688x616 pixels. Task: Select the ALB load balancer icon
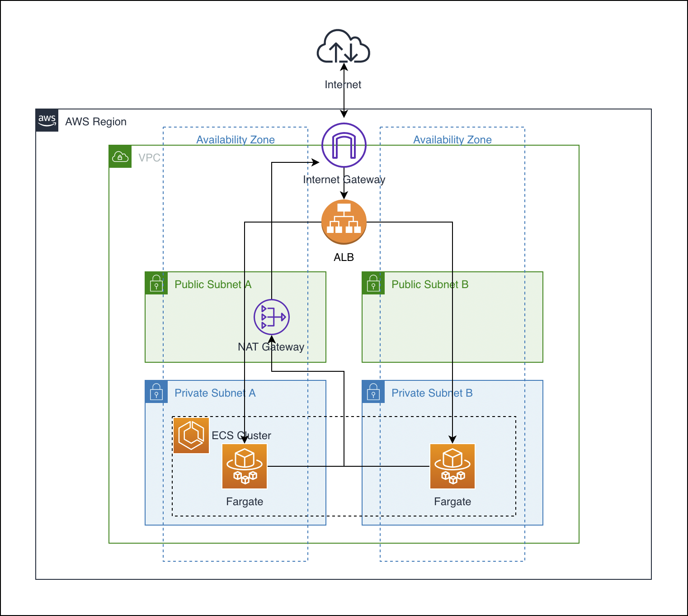[x=344, y=222]
